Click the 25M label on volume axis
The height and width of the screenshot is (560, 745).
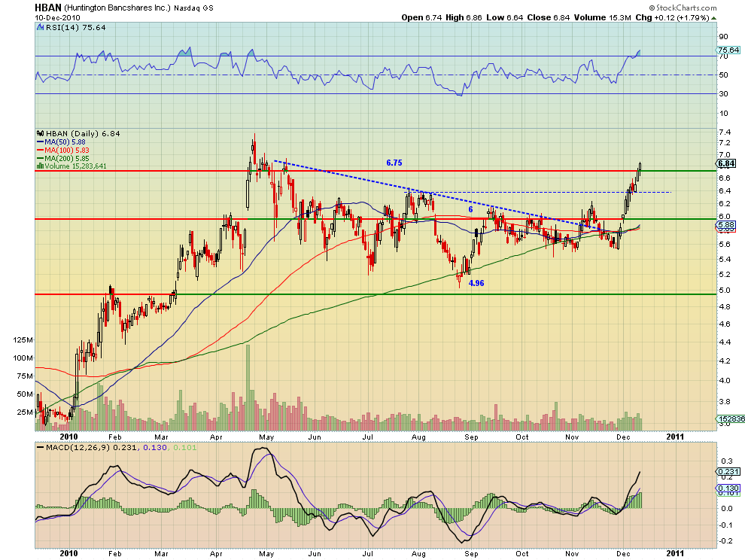25,412
